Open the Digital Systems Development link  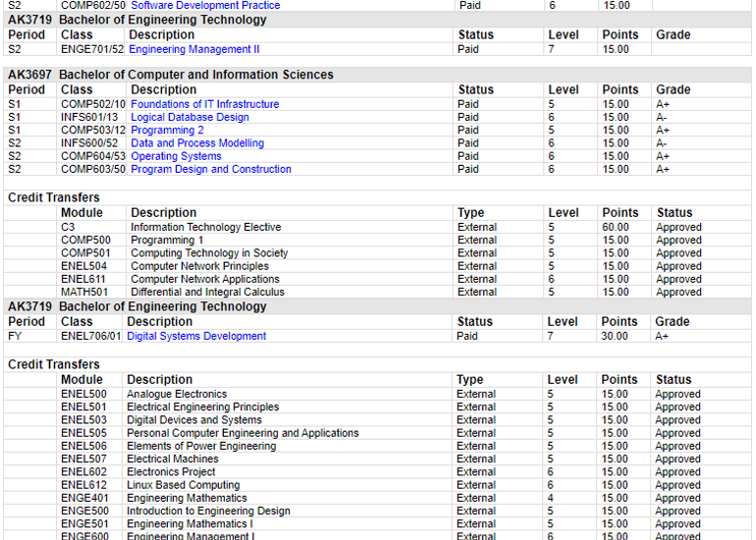(x=196, y=336)
